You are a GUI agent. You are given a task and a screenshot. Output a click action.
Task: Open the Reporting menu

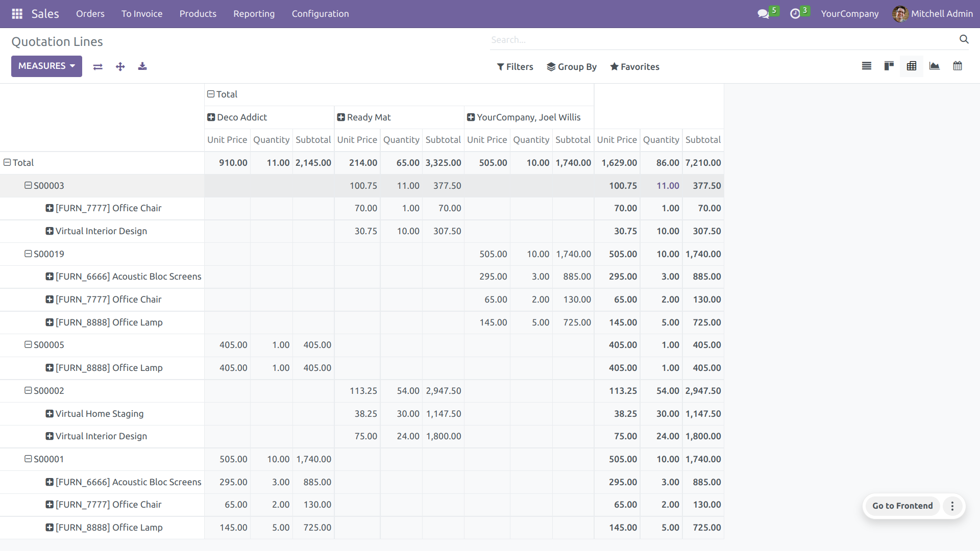pos(254,14)
